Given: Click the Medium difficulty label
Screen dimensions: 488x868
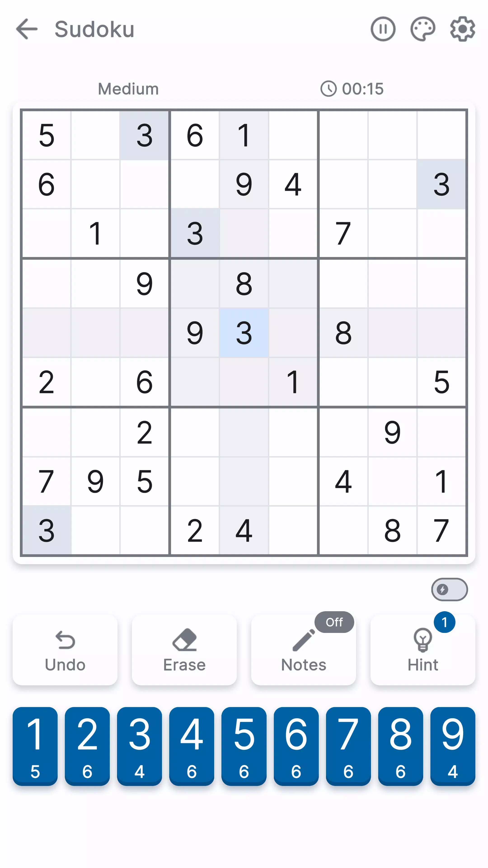Looking at the screenshot, I should (128, 88).
